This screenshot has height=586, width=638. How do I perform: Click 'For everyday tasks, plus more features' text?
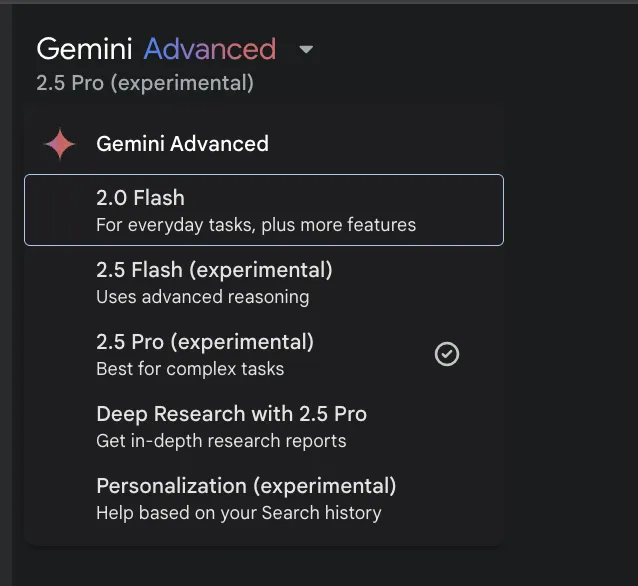[x=256, y=225]
